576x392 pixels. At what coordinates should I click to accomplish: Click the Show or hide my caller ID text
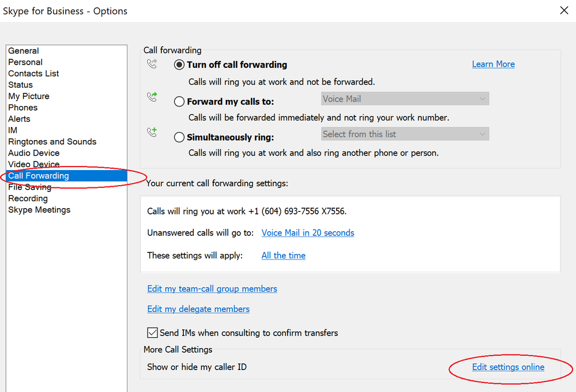point(197,367)
